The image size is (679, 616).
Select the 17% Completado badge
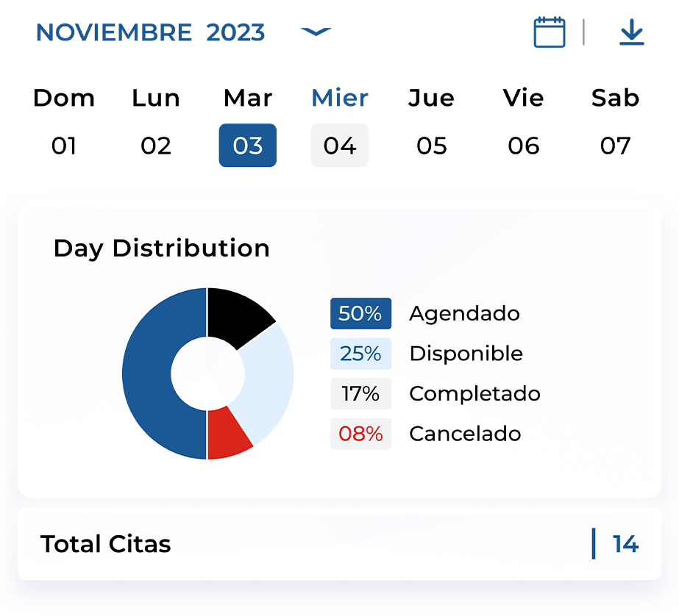pyautogui.click(x=360, y=394)
